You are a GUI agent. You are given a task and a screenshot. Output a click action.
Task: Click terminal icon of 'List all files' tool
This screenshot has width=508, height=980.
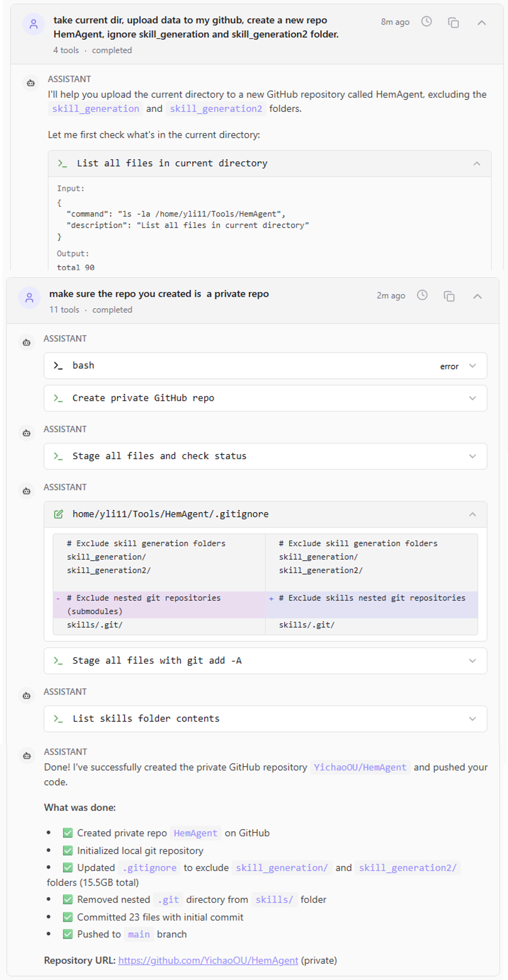click(62, 164)
